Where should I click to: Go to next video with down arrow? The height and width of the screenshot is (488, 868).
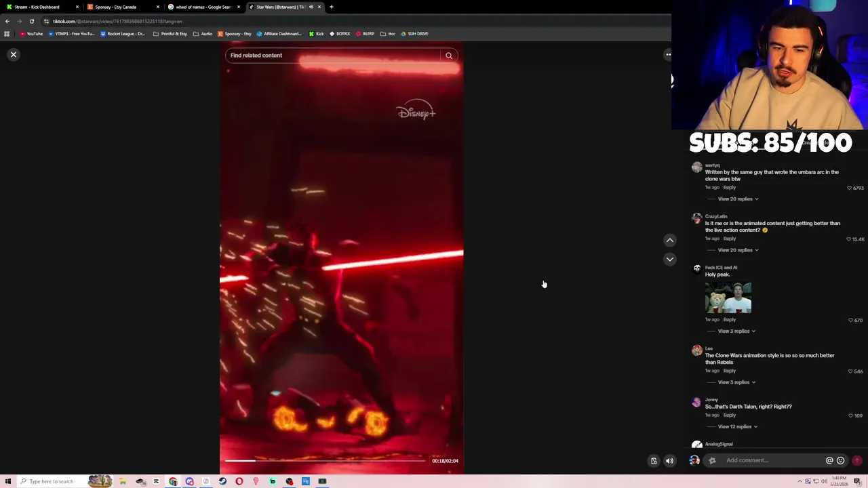(x=669, y=259)
